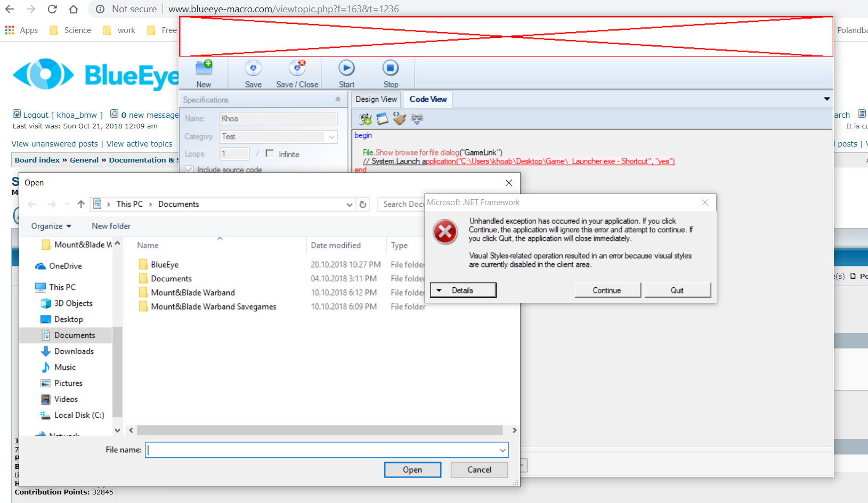Click the New macro toolbar icon
The width and height of the screenshot is (868, 503).
(204, 68)
